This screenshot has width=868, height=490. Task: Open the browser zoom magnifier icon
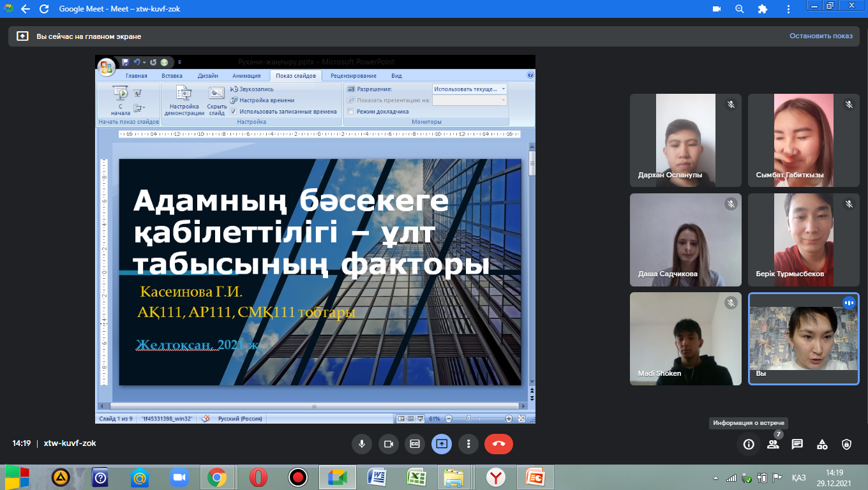[740, 10]
